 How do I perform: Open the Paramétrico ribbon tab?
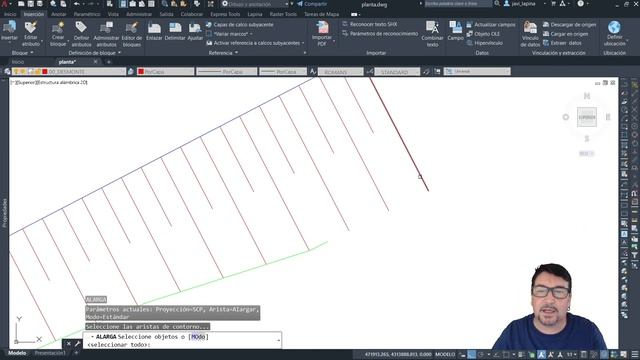[x=87, y=14]
